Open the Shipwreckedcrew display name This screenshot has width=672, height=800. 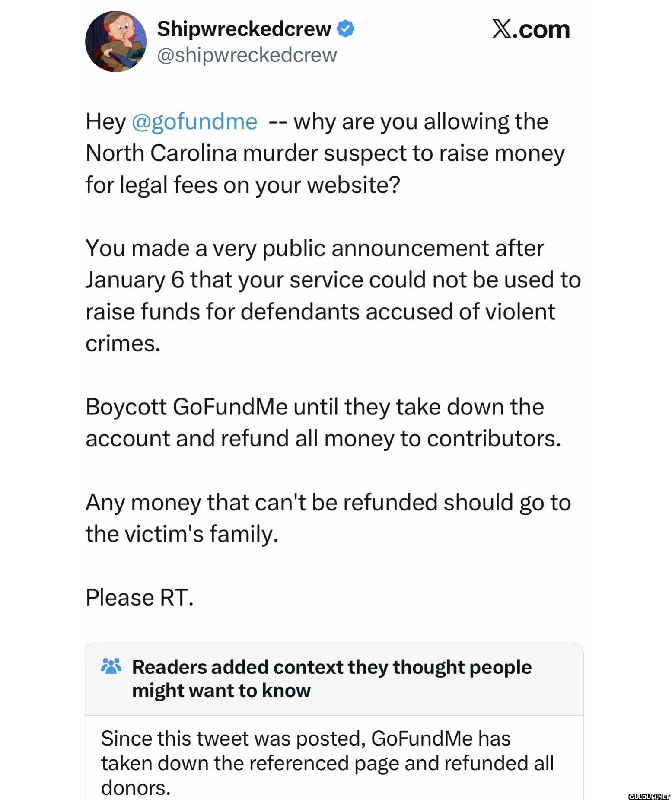coord(244,29)
